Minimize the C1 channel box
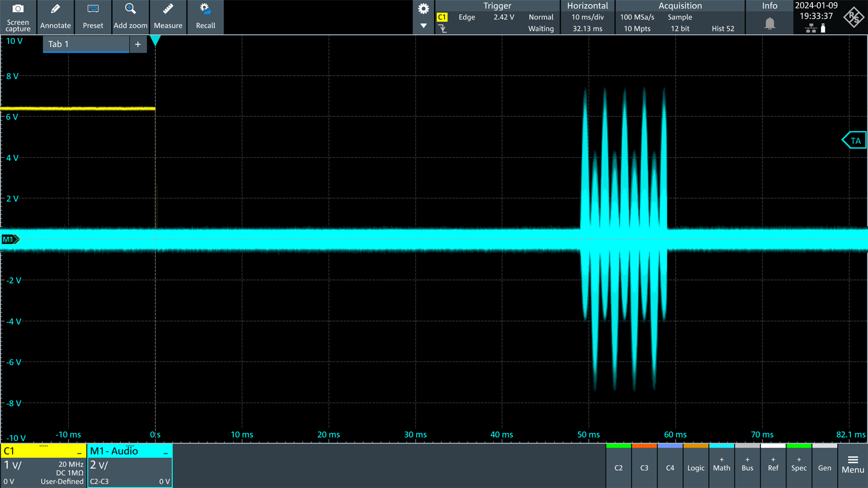The width and height of the screenshot is (868, 488). point(79,453)
